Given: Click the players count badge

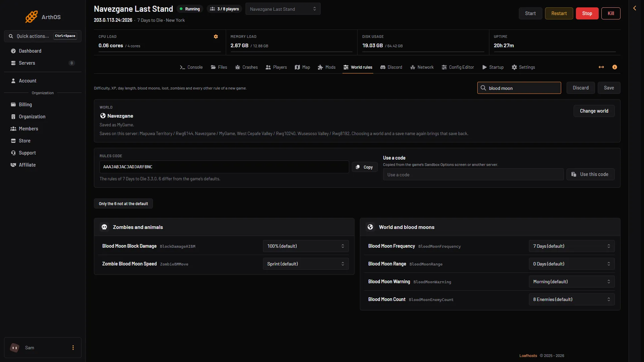Looking at the screenshot, I should [x=224, y=9].
